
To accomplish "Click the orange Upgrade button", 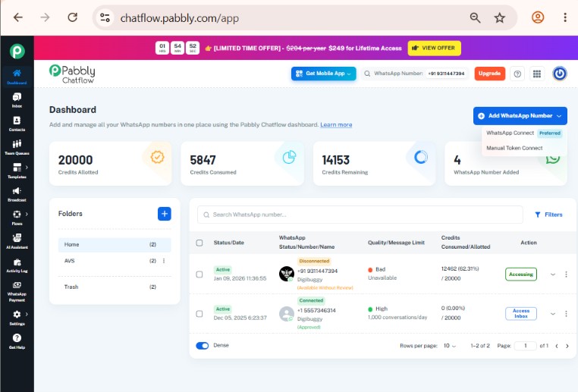I will tap(489, 74).
